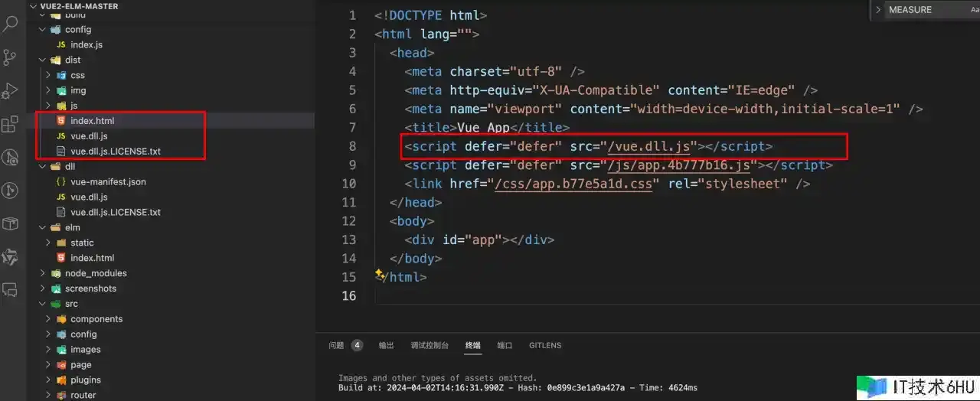Open the Git graph icon in activity bar
Screen dimensions: 980x401
coord(10,191)
